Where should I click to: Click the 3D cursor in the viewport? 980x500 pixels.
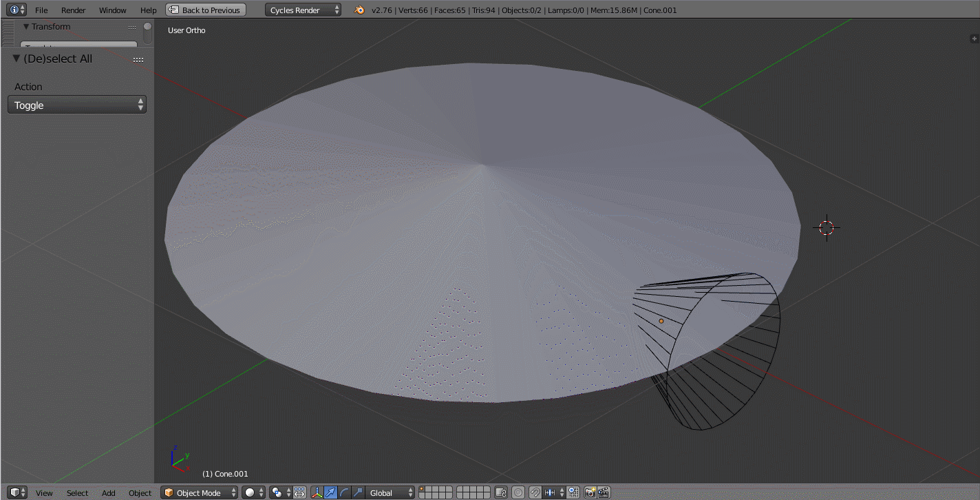pyautogui.click(x=827, y=227)
